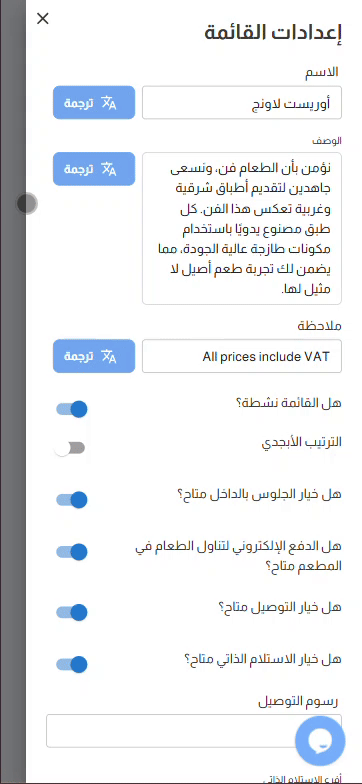Toggle هل خيار الجلوس بالداخل متاح؟ switch

coord(72,500)
